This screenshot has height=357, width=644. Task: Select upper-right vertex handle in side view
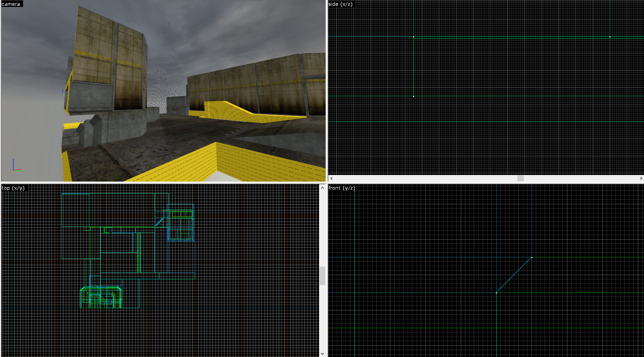[x=610, y=37]
